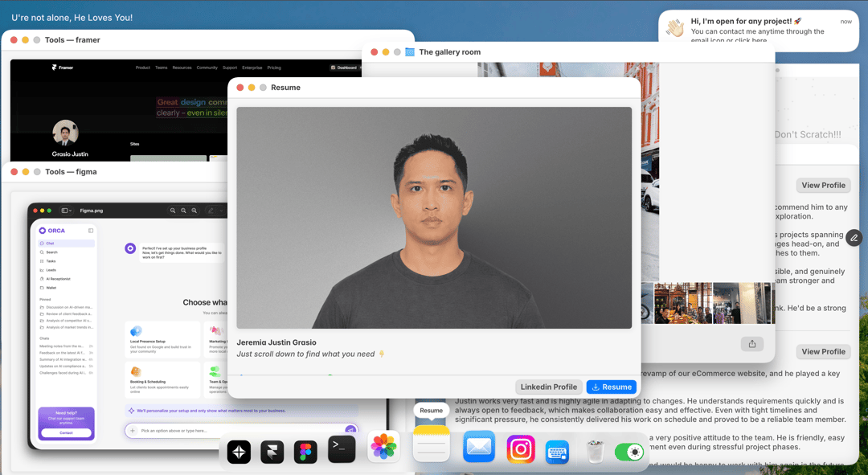Open chat 'Meeting notes from the re...'
The height and width of the screenshot is (475, 868).
tap(67, 346)
